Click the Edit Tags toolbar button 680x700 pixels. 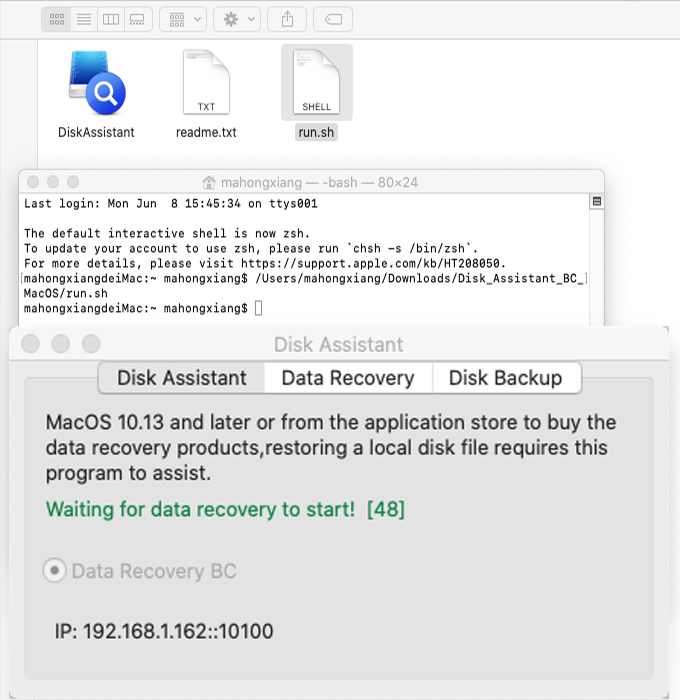point(333,19)
